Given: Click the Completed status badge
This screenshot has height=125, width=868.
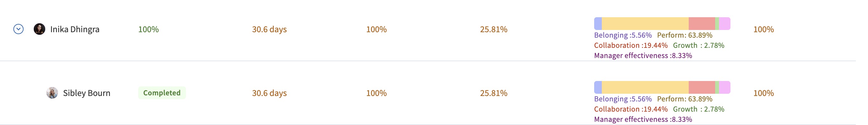Looking at the screenshot, I should (162, 93).
